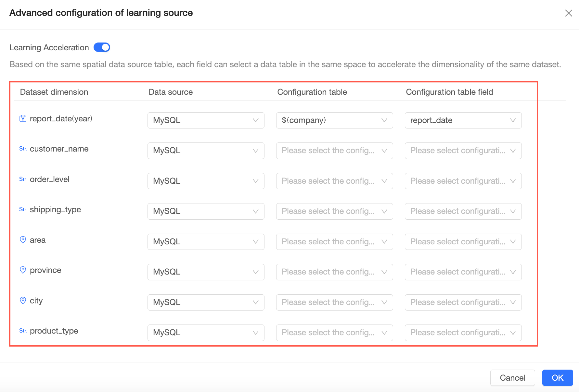
Task: Select configuration table field for city row
Action: (x=463, y=302)
